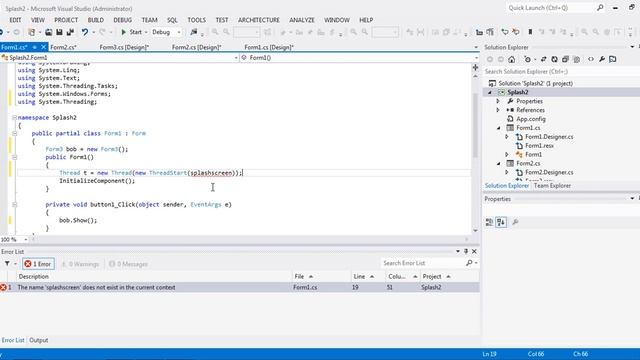The image size is (640, 360).
Task: Open the ANALYZE menu
Action: (x=302, y=20)
